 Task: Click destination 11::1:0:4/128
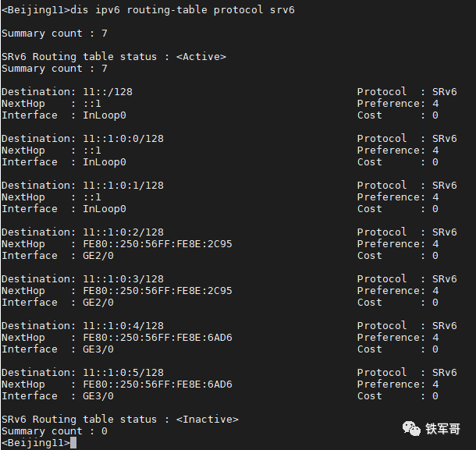coord(123,325)
